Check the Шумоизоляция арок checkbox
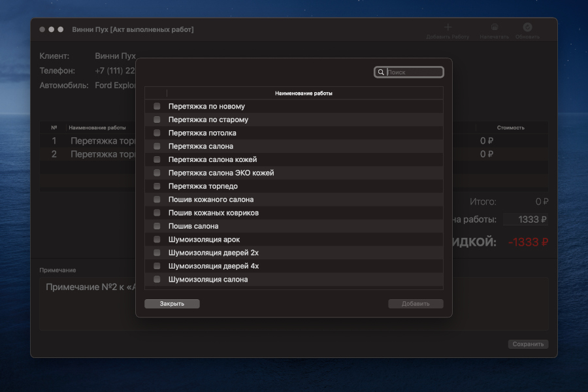The width and height of the screenshot is (588, 392). pos(157,239)
